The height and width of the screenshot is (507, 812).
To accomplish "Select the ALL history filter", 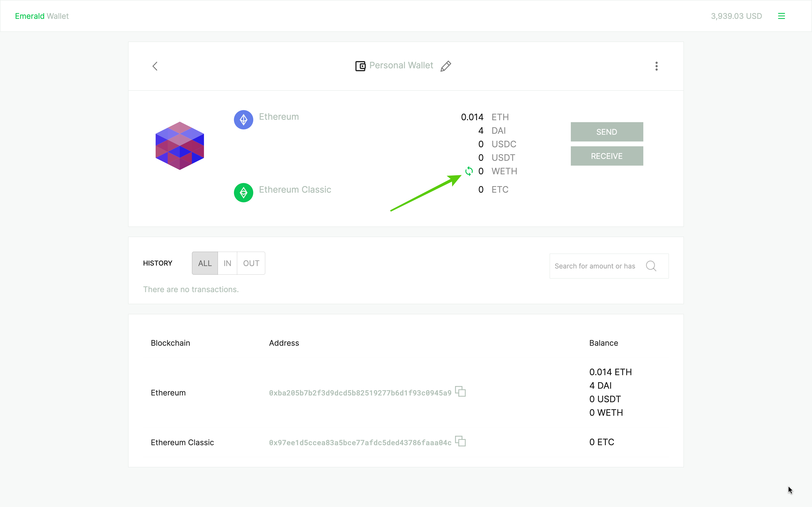I will pyautogui.click(x=205, y=263).
